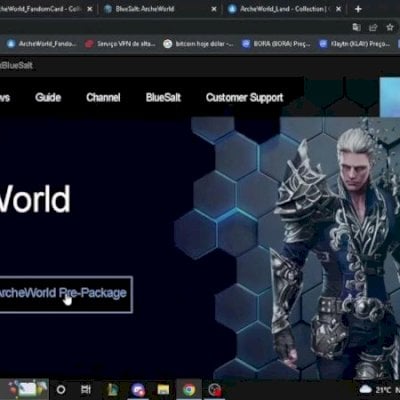The width and height of the screenshot is (400, 400).
Task: Click the share page icon in address bar
Action: point(373,27)
